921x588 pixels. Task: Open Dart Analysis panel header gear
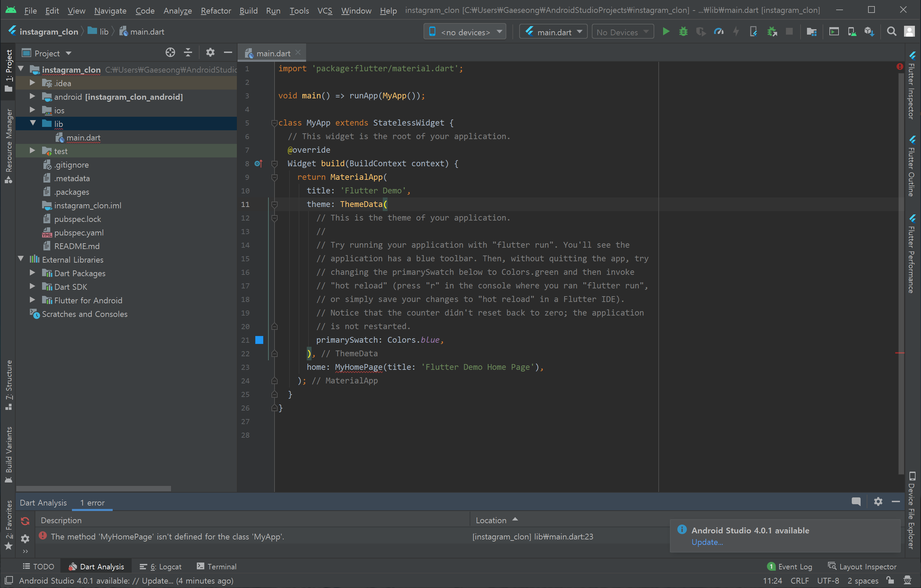tap(878, 501)
